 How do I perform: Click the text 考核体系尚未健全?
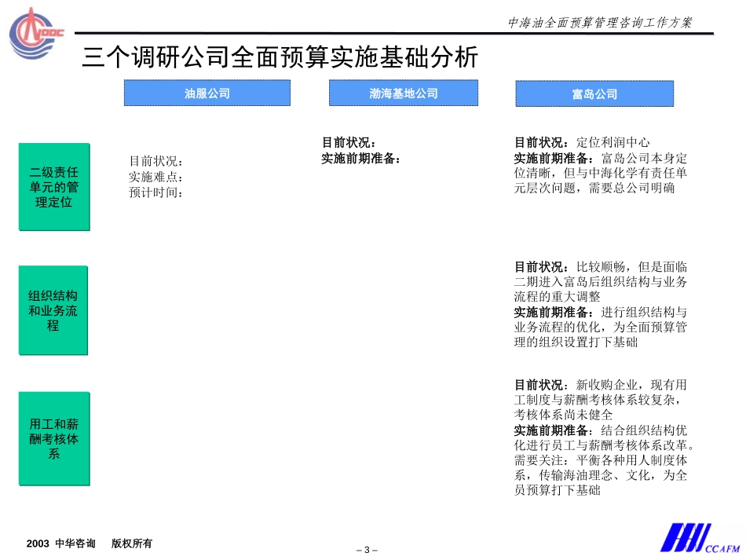click(563, 415)
